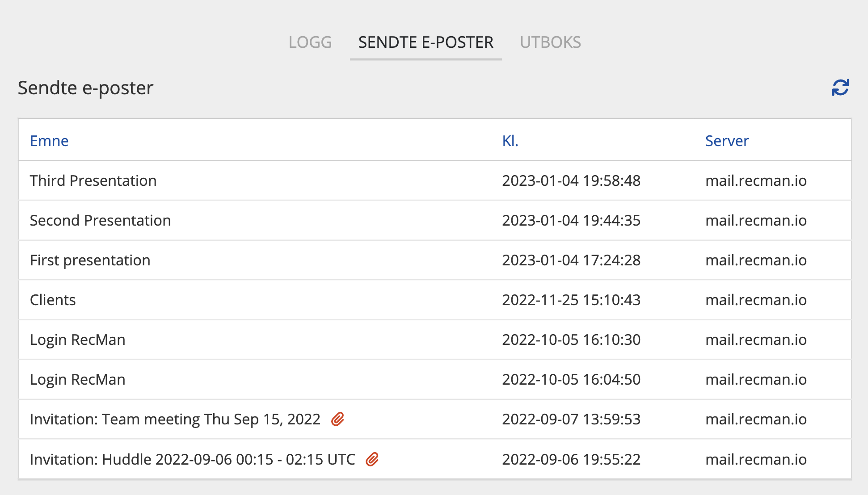Click the refresh sent emails icon
The height and width of the screenshot is (495, 868).
[840, 88]
